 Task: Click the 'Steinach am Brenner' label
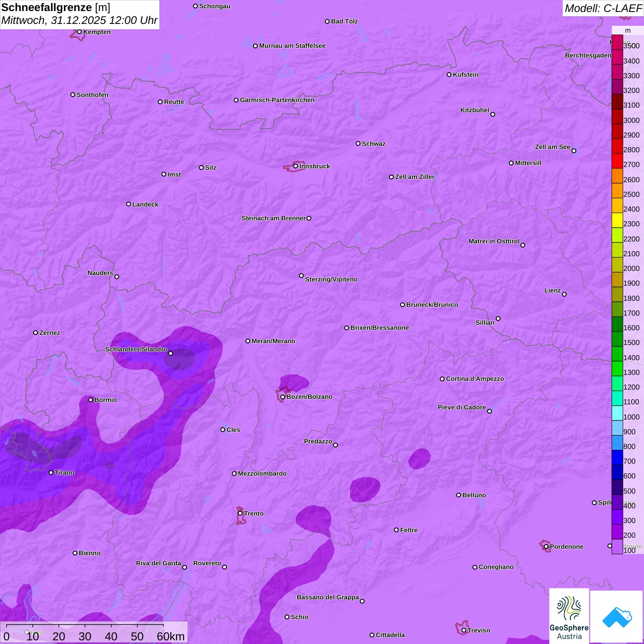[274, 218]
